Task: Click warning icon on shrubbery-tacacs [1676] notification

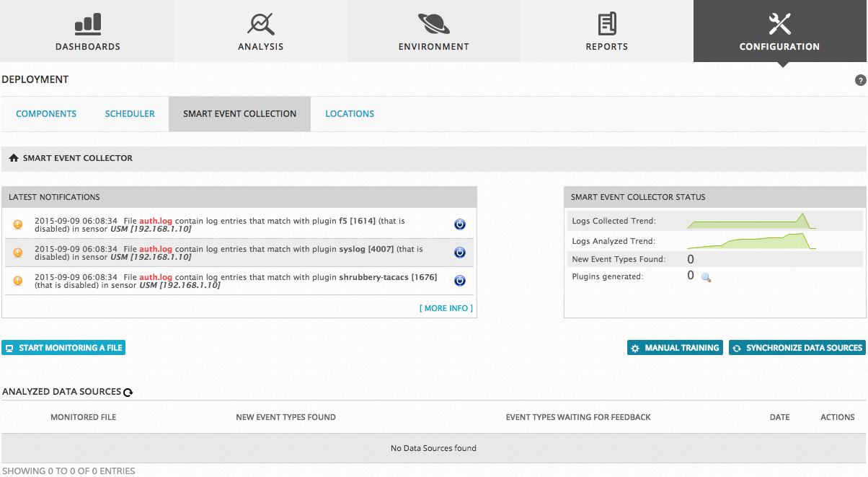Action: pyautogui.click(x=18, y=281)
